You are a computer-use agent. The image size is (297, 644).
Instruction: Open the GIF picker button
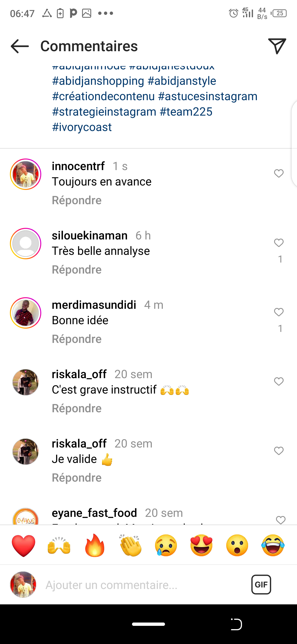261,584
